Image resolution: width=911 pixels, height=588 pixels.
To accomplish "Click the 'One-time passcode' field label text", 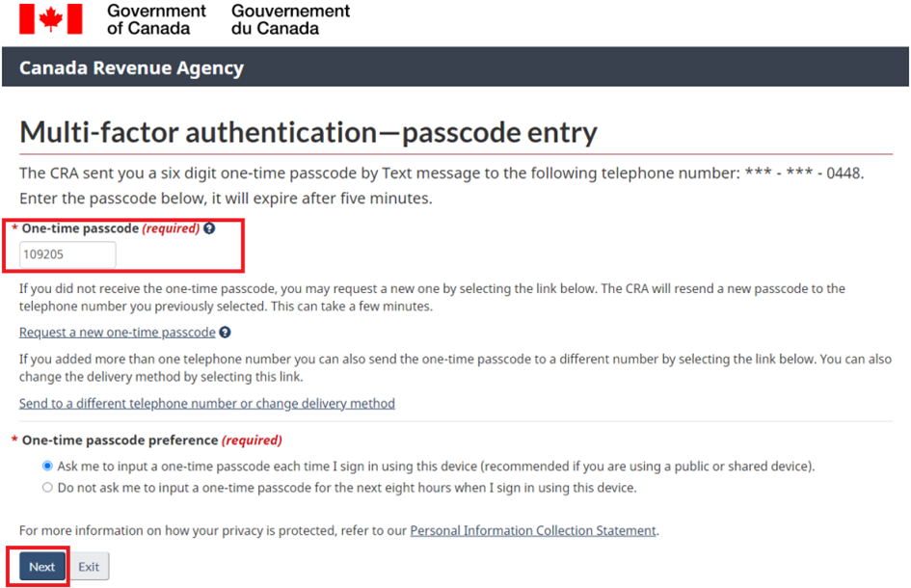I will tap(80, 229).
